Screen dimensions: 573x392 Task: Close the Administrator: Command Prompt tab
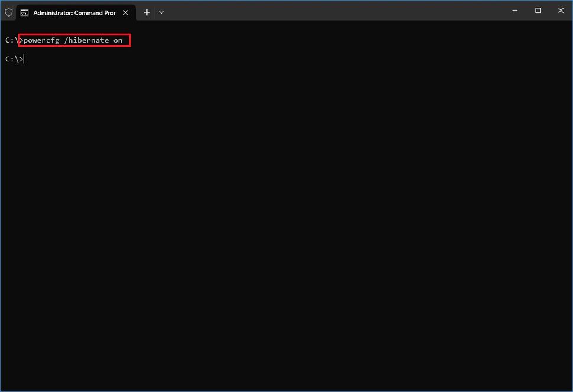click(x=125, y=12)
